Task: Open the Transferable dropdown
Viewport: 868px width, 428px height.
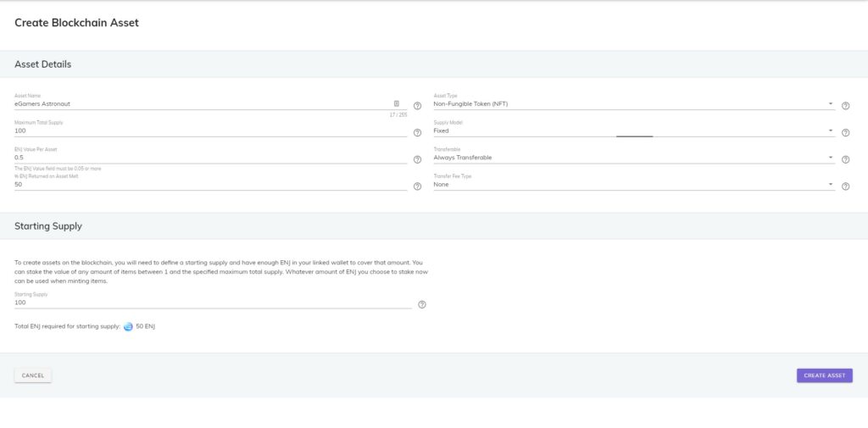Action: click(634, 158)
